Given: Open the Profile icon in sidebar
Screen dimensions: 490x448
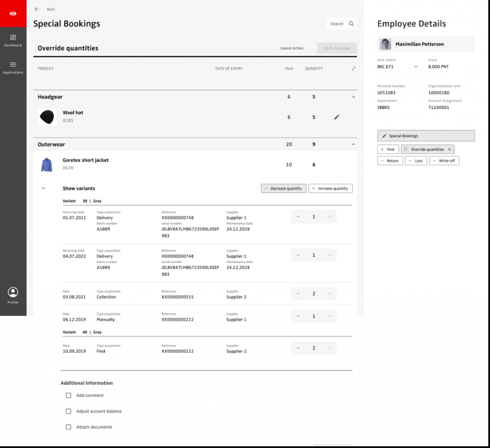Looking at the screenshot, I should click(13, 292).
